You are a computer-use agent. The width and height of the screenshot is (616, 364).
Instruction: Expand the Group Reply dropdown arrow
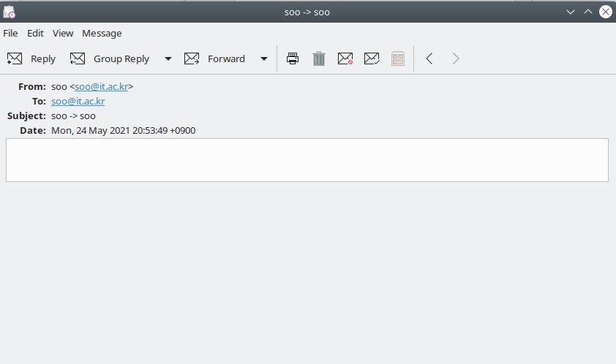[168, 59]
